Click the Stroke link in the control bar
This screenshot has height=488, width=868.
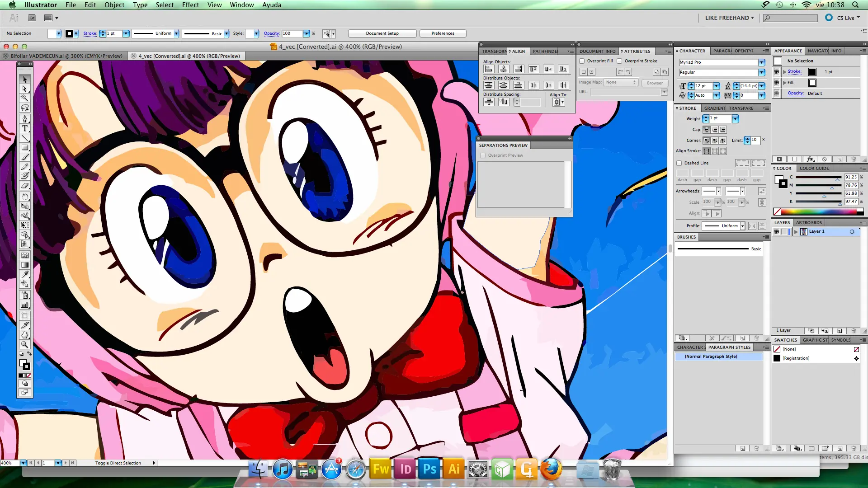tap(90, 33)
